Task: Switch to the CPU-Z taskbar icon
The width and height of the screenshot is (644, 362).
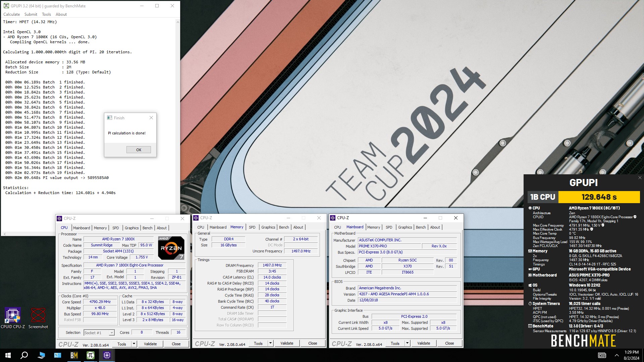Action: click(x=107, y=355)
